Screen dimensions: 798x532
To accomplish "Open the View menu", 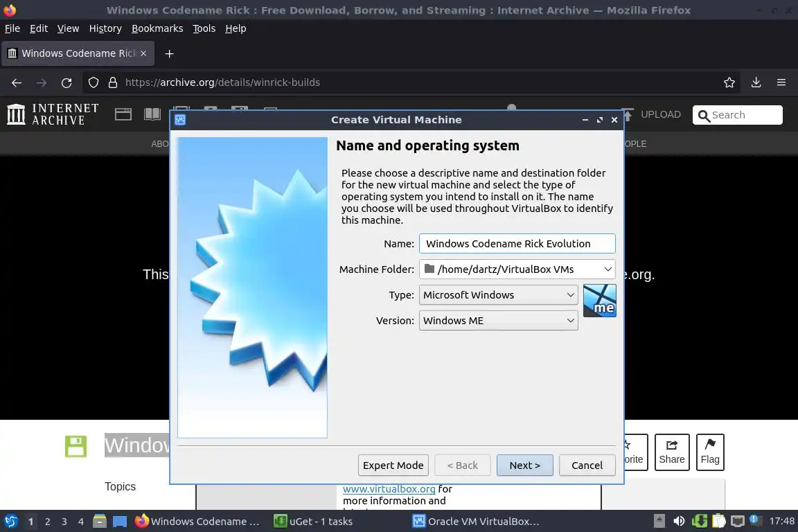I will click(68, 28).
